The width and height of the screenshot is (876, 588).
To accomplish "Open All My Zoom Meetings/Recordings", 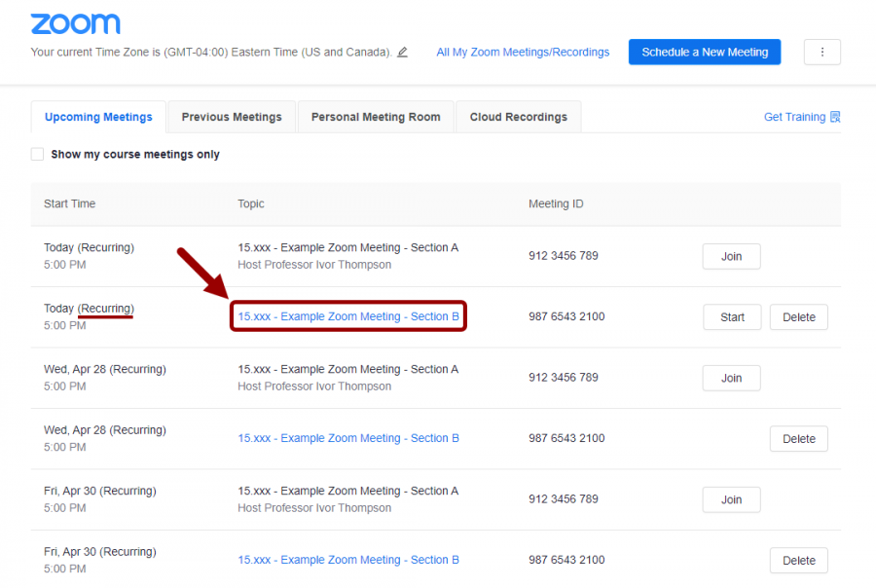I will click(523, 53).
